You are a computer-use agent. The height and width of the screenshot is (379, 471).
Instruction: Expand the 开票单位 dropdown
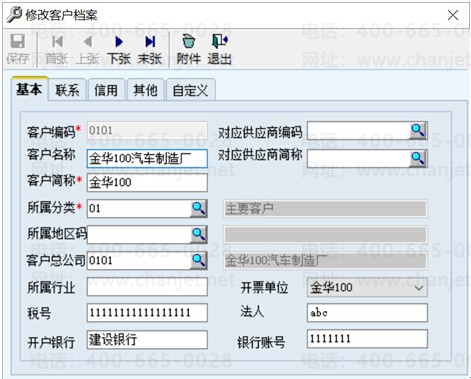pos(419,287)
